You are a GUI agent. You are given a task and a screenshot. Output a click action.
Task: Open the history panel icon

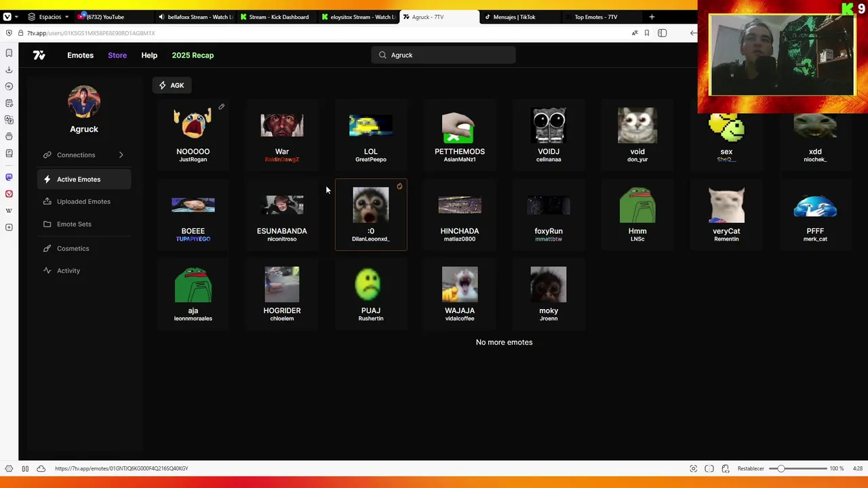point(9,86)
